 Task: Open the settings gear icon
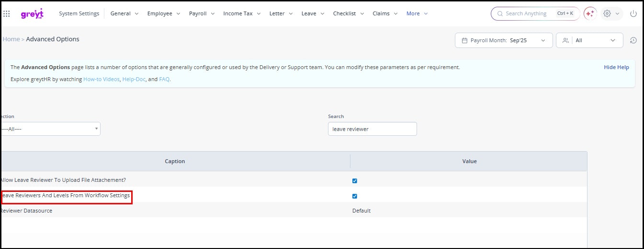(x=607, y=13)
